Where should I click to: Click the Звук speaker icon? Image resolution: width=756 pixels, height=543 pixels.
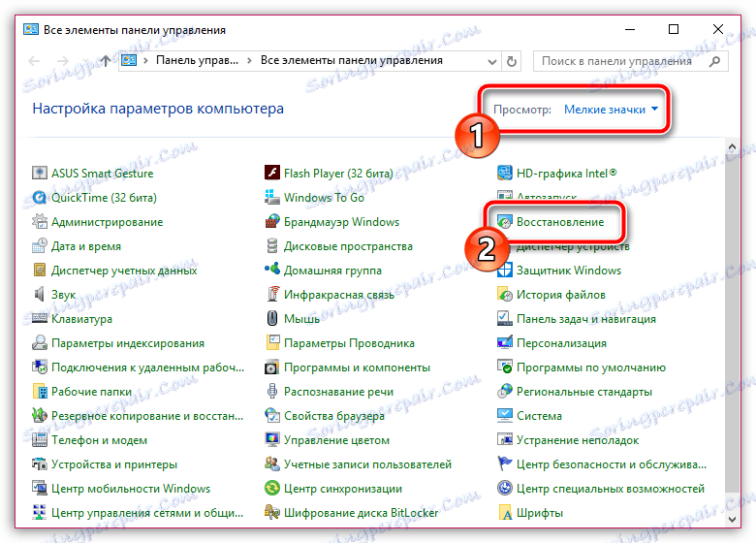coord(39,294)
